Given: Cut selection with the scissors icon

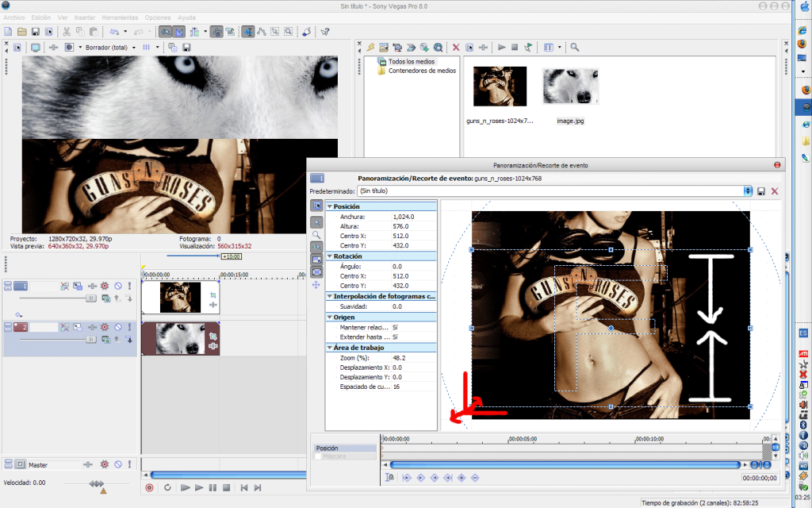Looking at the screenshot, I should [67, 32].
